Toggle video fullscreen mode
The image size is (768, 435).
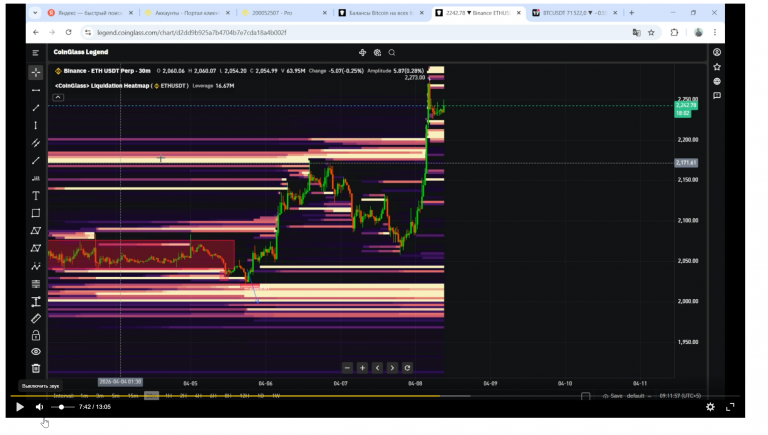(x=730, y=407)
